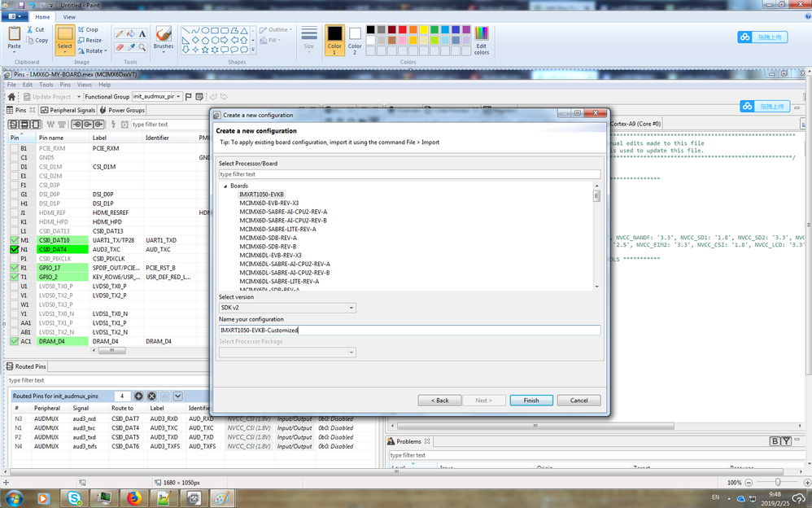Open the Brushes tool

pyautogui.click(x=164, y=39)
